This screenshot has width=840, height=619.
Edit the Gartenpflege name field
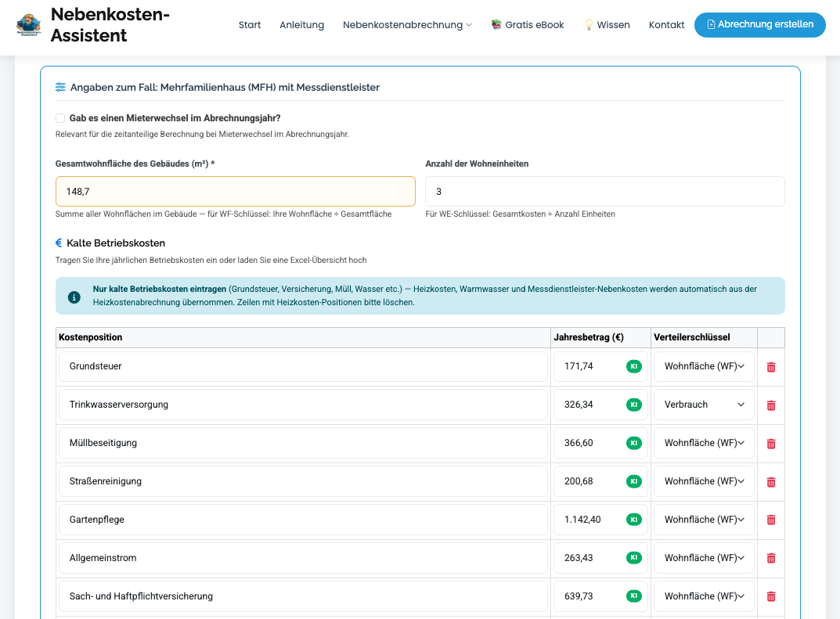point(303,520)
